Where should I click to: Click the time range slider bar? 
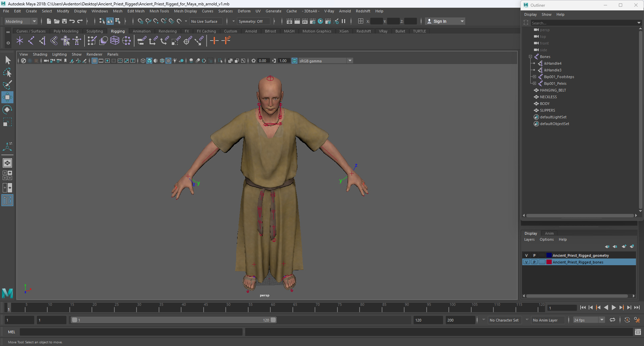[x=174, y=320]
